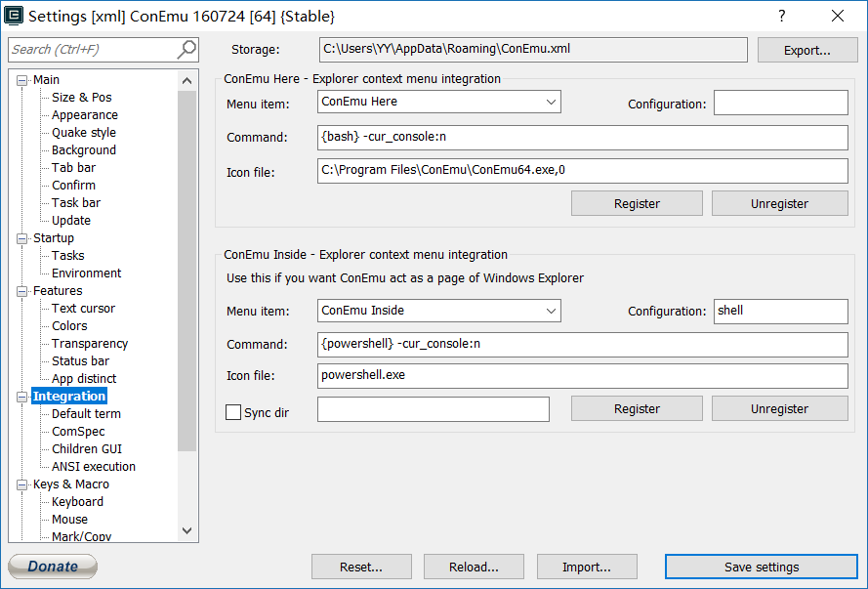The height and width of the screenshot is (589, 868).
Task: Click the powershell.exe Icon file field
Action: pos(582,376)
